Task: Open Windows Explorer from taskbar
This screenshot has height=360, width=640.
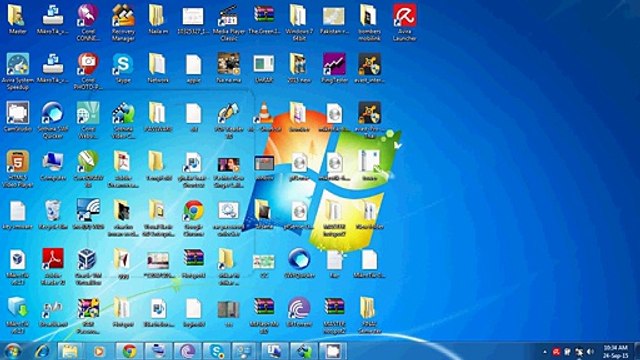Action: tap(70, 351)
